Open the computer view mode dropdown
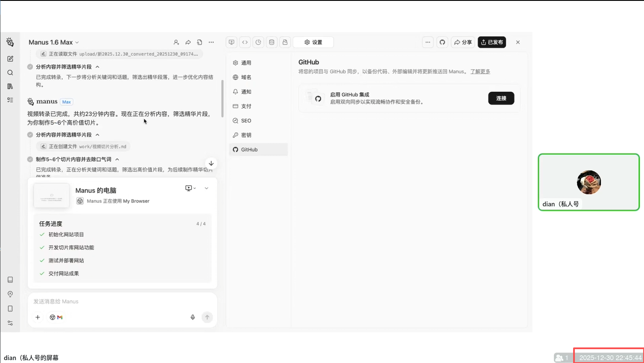The image size is (644, 363). pyautogui.click(x=190, y=188)
